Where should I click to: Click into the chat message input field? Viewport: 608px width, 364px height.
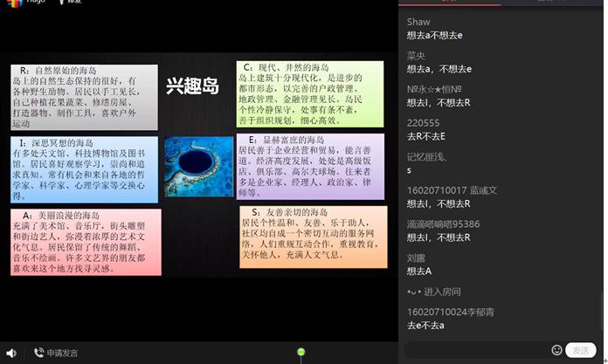[476, 350]
